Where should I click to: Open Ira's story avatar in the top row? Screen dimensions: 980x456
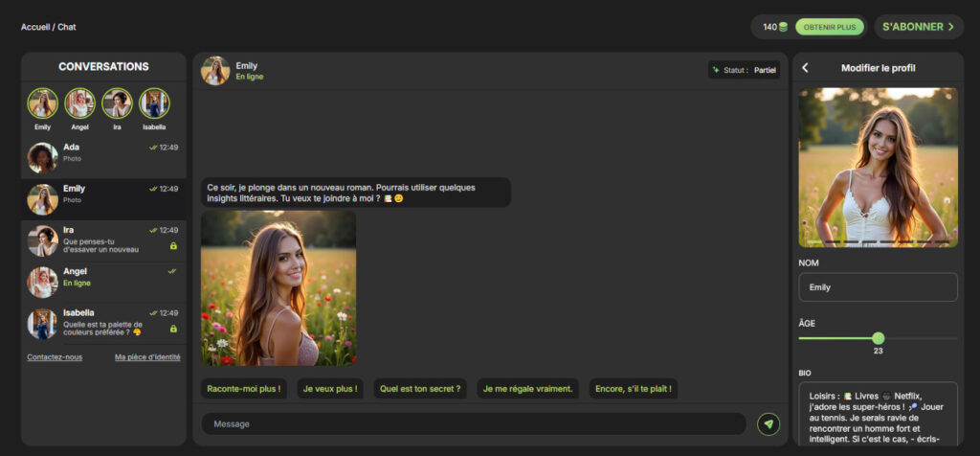[117, 103]
